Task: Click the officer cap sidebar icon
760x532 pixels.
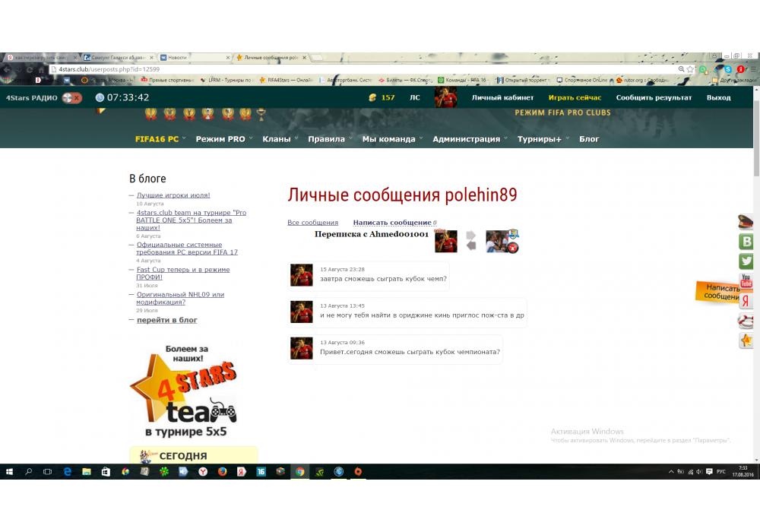Action: [746, 222]
